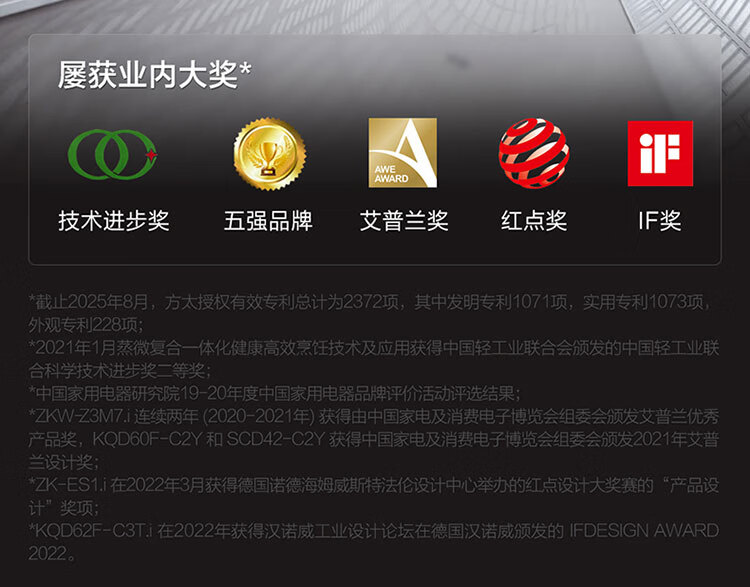Click the ZK-ES1.i red dot footnote
The image size is (750, 587).
(374, 496)
